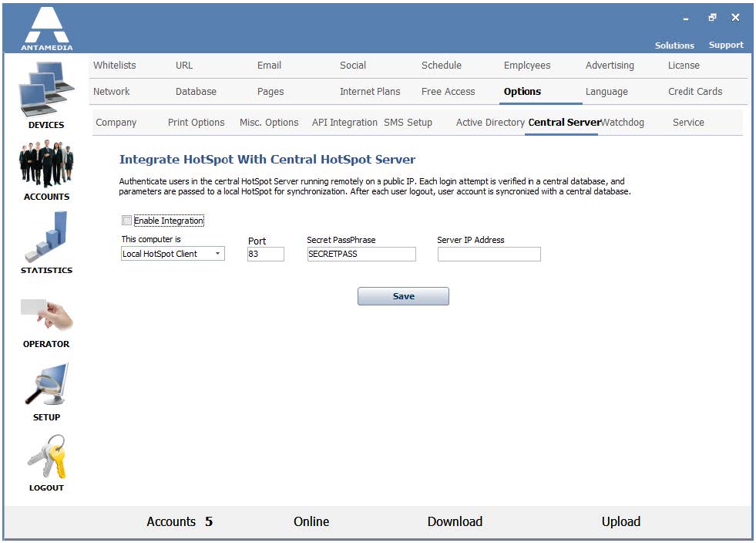The height and width of the screenshot is (543, 756).
Task: Click the Upload status bar label
Action: pos(620,521)
